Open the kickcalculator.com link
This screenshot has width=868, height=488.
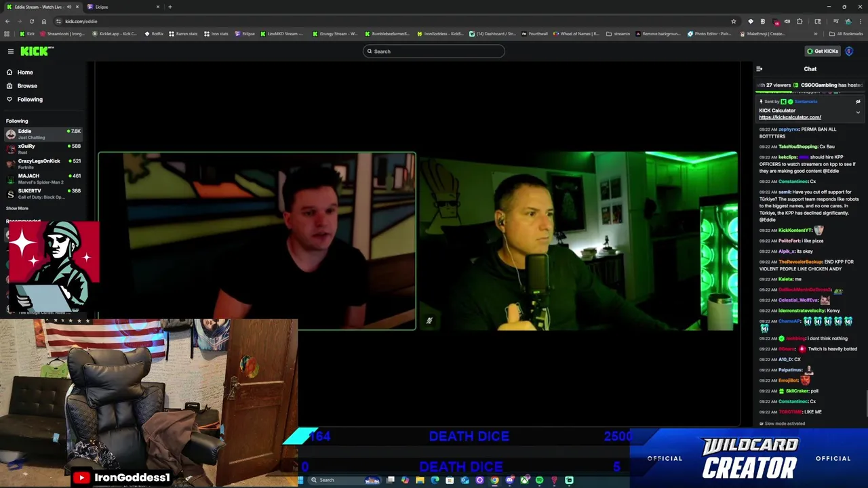pos(790,117)
